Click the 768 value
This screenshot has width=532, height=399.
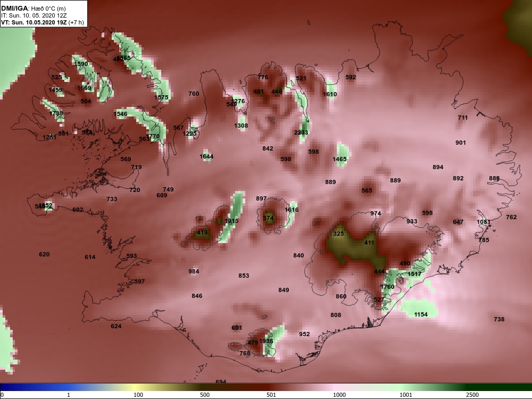(245, 353)
